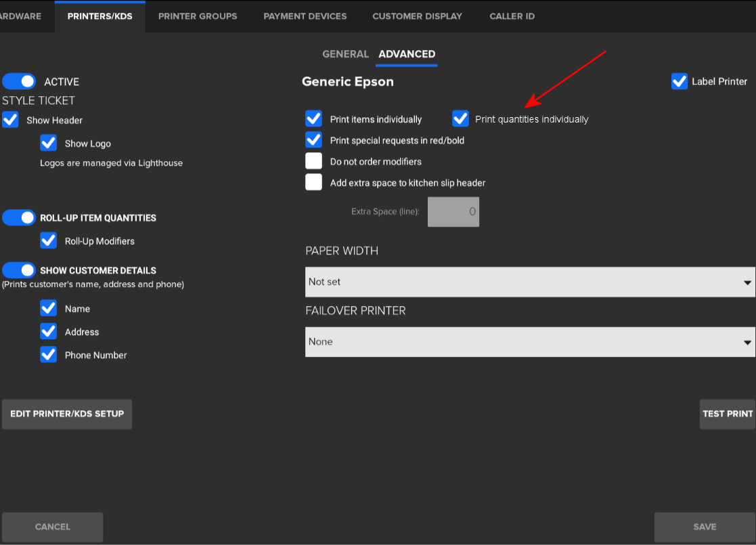Switch to the General sub-tab
756x545 pixels.
click(345, 54)
